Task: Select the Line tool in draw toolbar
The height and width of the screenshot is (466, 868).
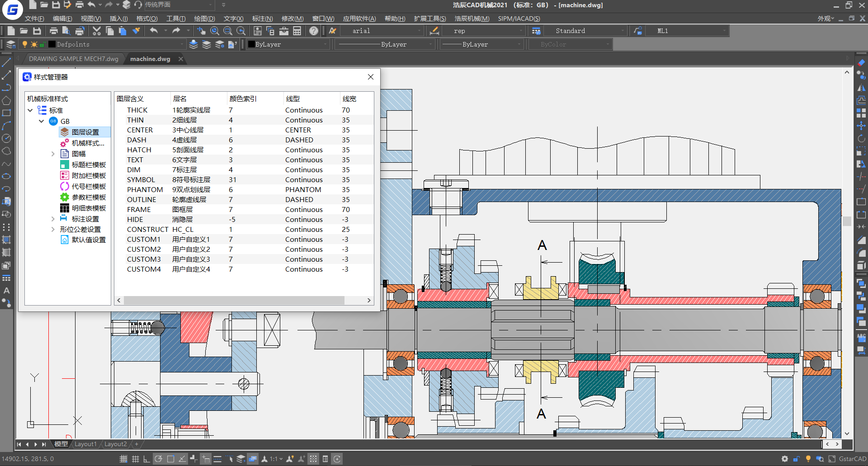Action: coord(6,62)
